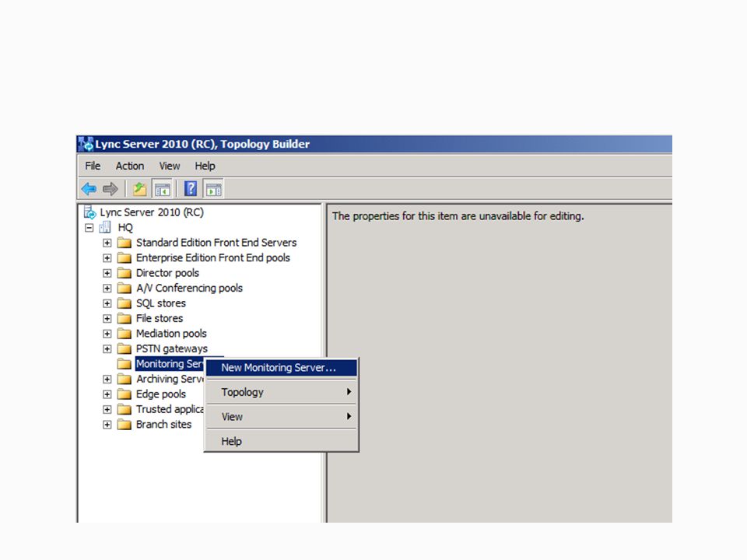Click the Archiving Servers folder icon

(124, 379)
